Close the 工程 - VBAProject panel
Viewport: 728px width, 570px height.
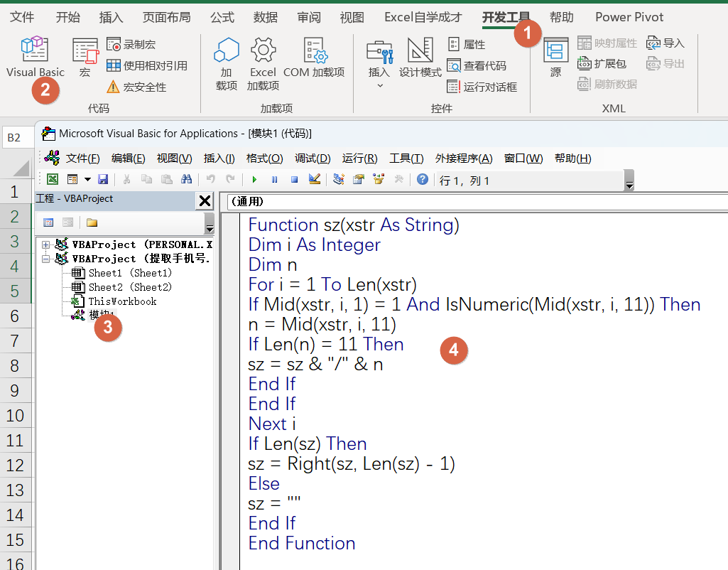(205, 201)
